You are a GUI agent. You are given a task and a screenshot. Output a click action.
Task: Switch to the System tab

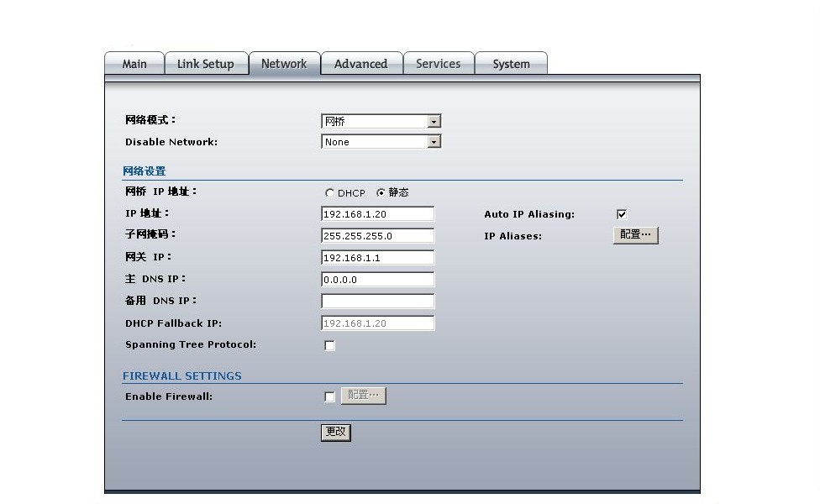pyautogui.click(x=511, y=65)
